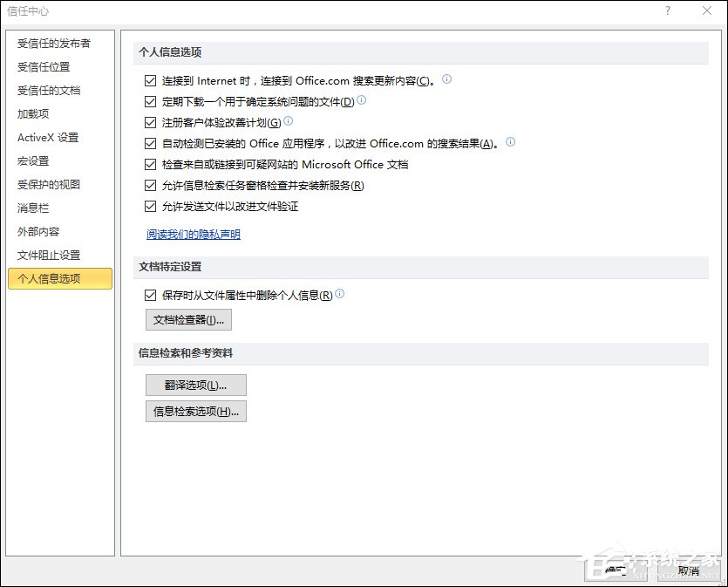Click the info icon next to Office.com update content option
728x587 pixels.
pyautogui.click(x=446, y=78)
